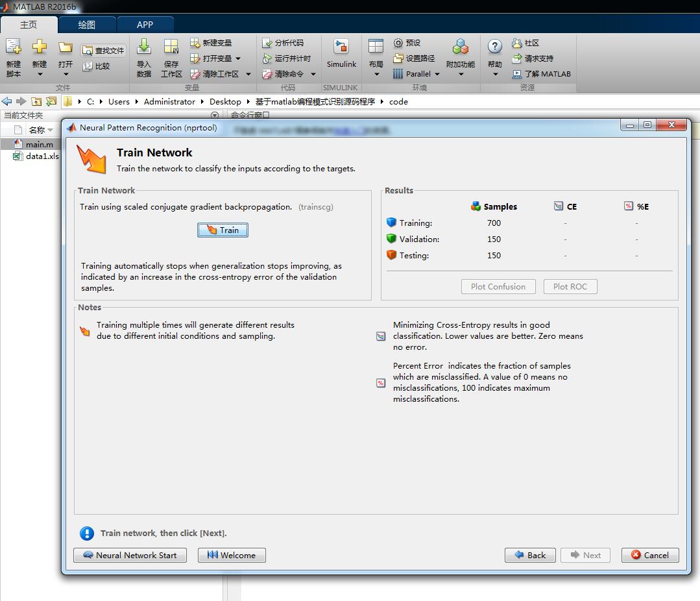The height and width of the screenshot is (601, 700).
Task: Open the Add-Ons (附加功能) dropdown arrow
Action: click(x=461, y=74)
